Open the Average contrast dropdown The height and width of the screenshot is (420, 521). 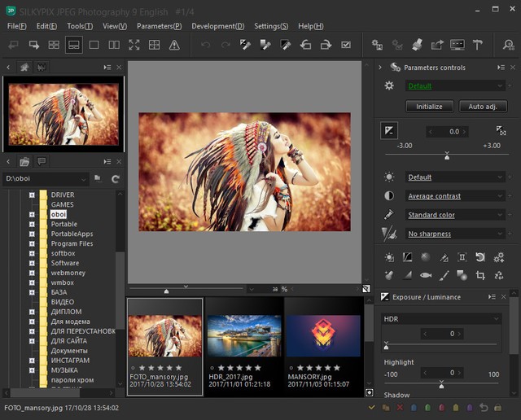454,196
